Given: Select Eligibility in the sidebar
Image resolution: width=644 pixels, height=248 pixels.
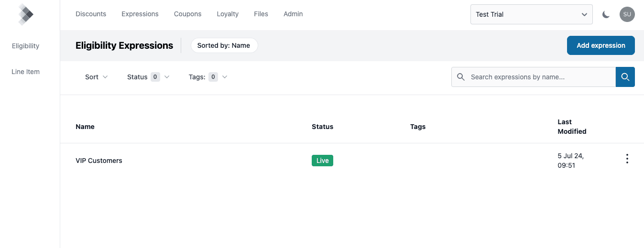Looking at the screenshot, I should [x=25, y=46].
